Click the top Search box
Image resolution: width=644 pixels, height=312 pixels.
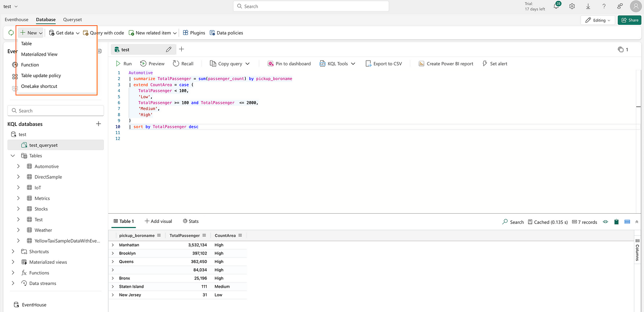(x=311, y=6)
